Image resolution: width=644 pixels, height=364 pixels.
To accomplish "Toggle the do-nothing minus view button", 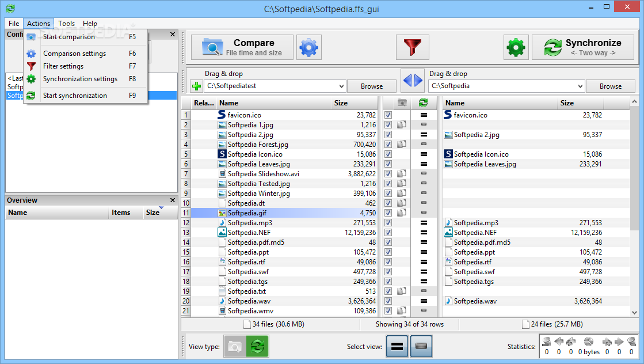I will (421, 346).
